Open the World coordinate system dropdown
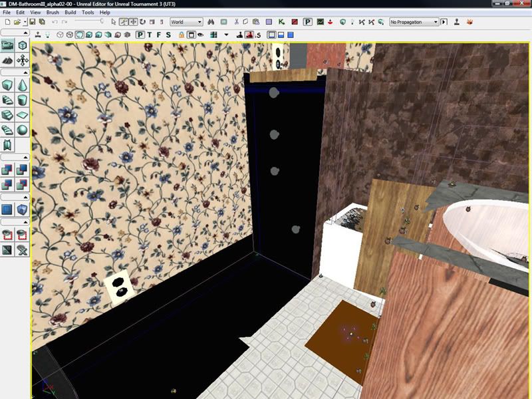 [186, 22]
